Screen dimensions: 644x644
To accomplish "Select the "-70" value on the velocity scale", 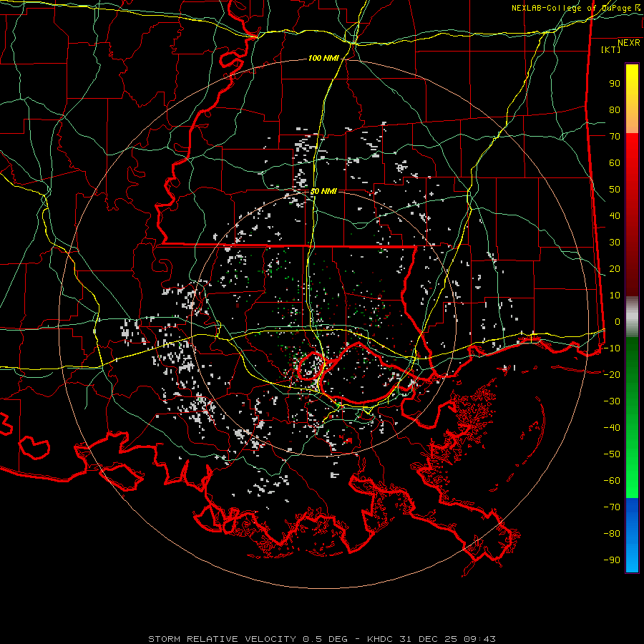I will tap(612, 507).
